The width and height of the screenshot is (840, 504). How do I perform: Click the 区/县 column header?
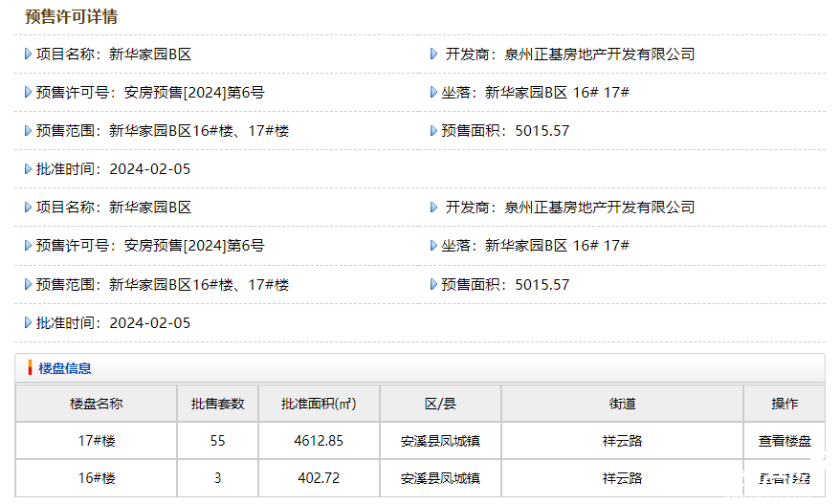click(440, 404)
